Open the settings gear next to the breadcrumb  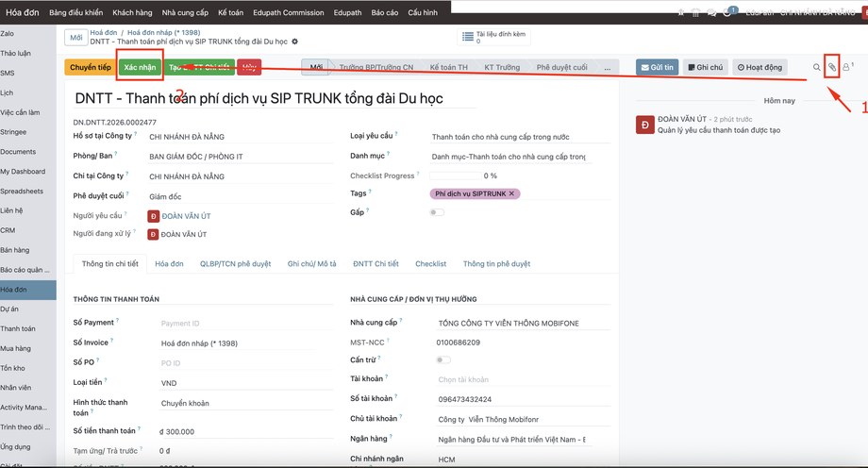pyautogui.click(x=294, y=42)
